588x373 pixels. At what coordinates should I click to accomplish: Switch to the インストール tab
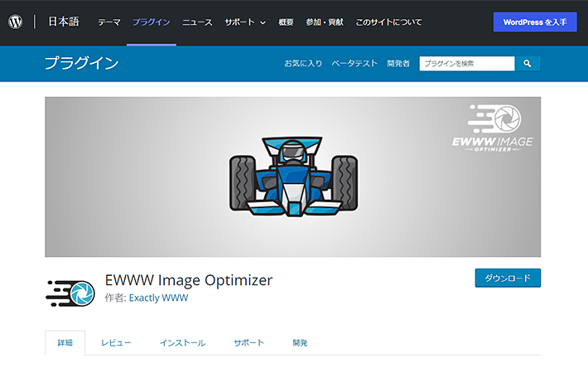183,342
